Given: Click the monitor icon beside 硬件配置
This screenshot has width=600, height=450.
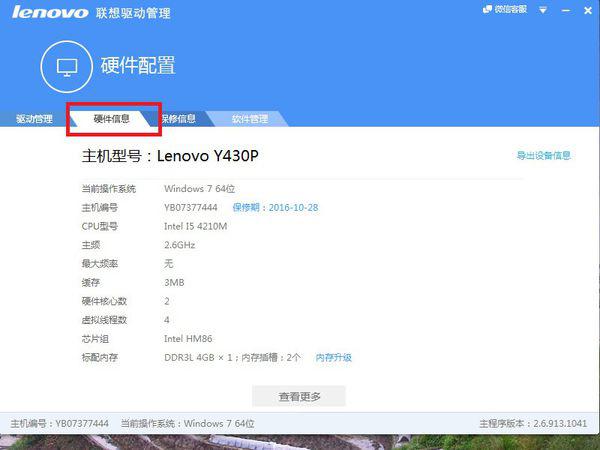Looking at the screenshot, I should click(x=67, y=67).
